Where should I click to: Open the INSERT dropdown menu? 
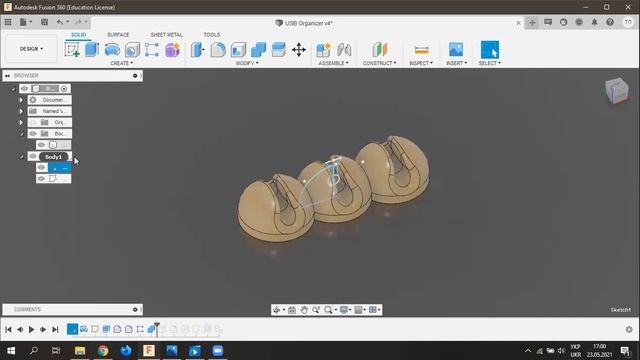456,63
